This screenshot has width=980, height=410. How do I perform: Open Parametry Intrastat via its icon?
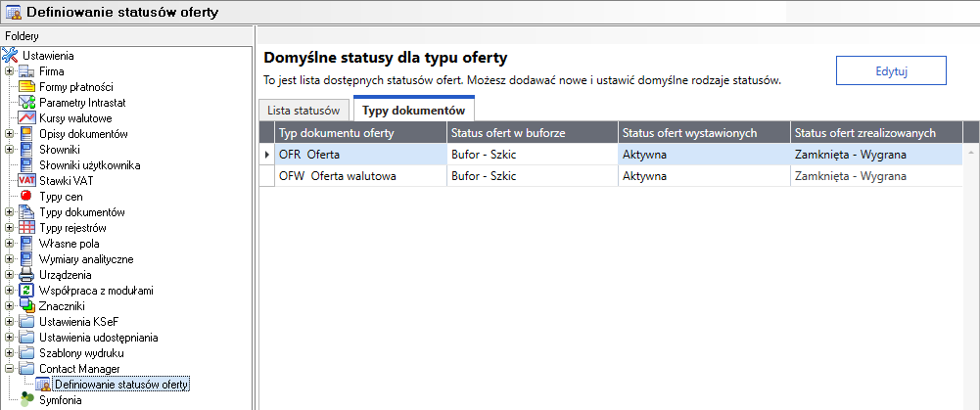coord(26,103)
